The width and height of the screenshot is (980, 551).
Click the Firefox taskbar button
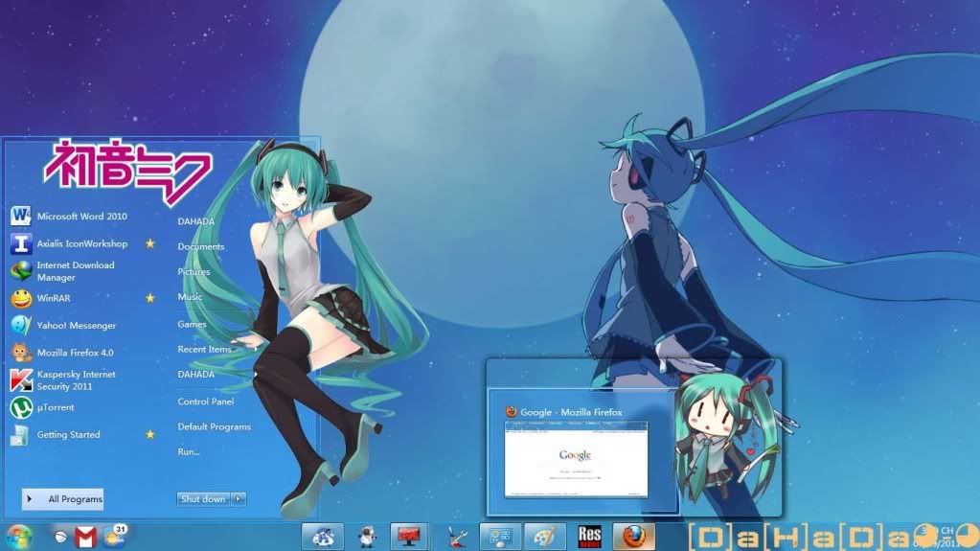(x=633, y=537)
